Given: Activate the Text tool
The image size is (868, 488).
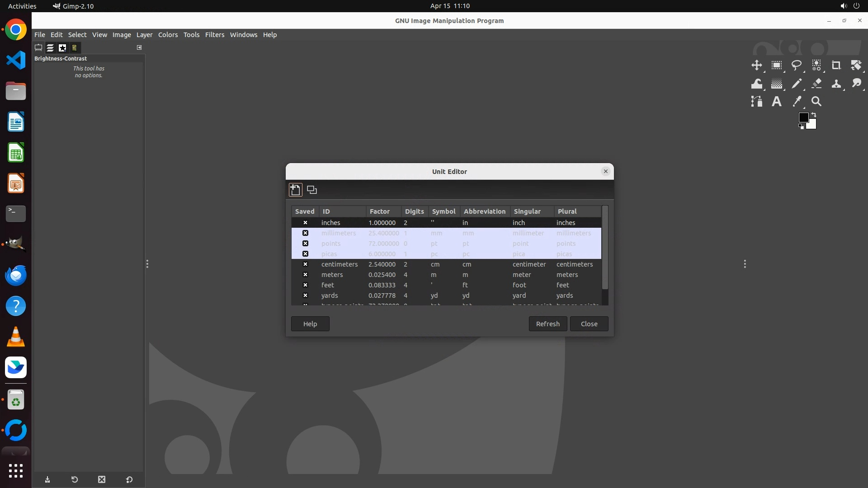Looking at the screenshot, I should click(x=776, y=102).
